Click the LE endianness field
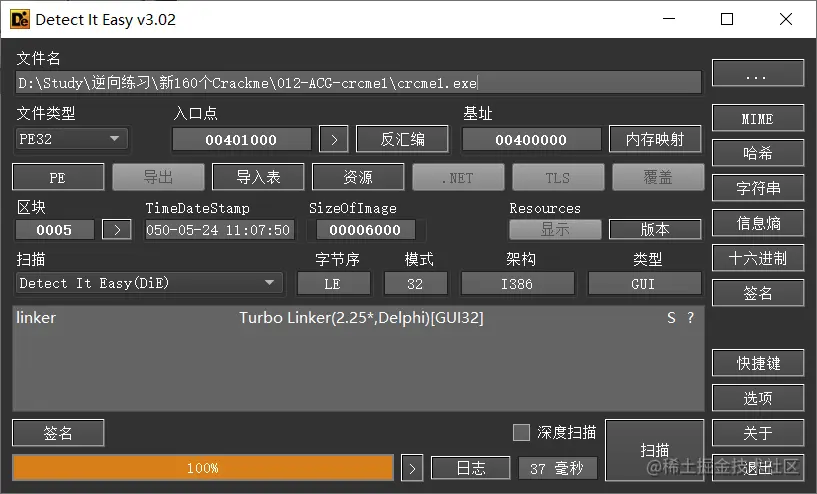 pyautogui.click(x=333, y=283)
